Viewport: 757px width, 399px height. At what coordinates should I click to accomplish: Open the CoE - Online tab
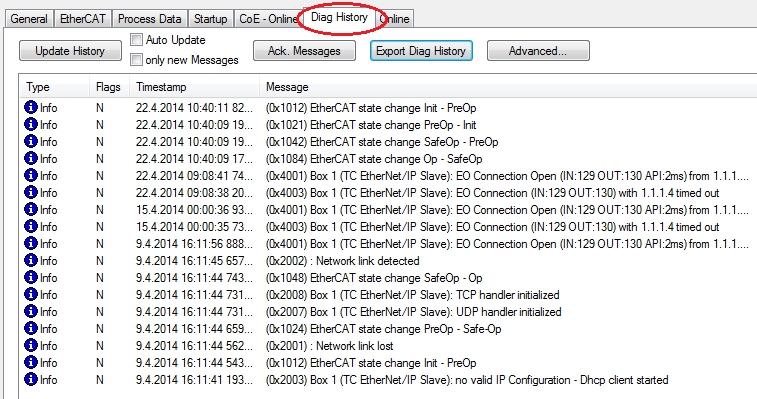[x=268, y=19]
